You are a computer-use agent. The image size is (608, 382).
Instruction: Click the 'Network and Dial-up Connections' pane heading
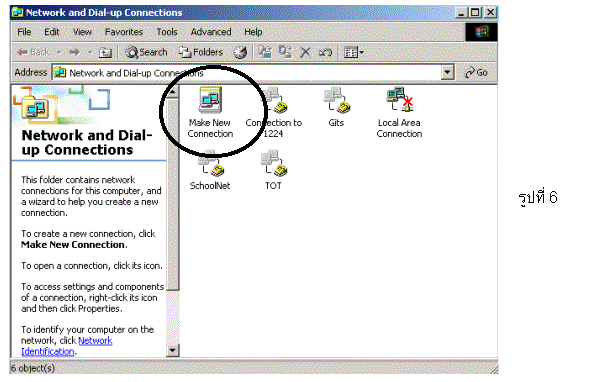87,142
